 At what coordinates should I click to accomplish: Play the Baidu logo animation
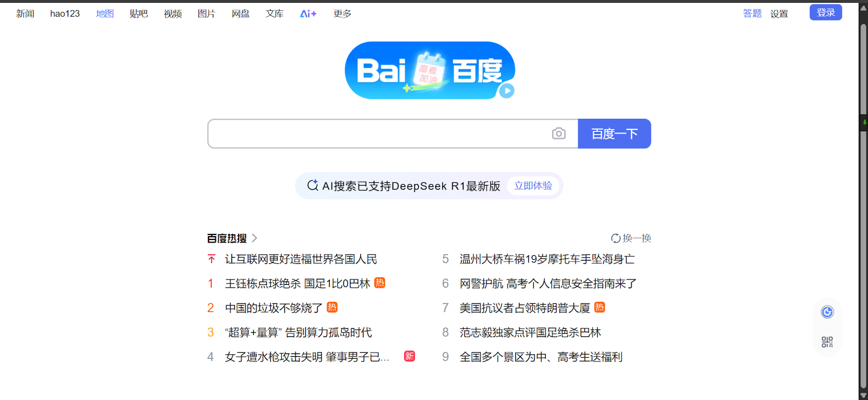click(x=507, y=91)
